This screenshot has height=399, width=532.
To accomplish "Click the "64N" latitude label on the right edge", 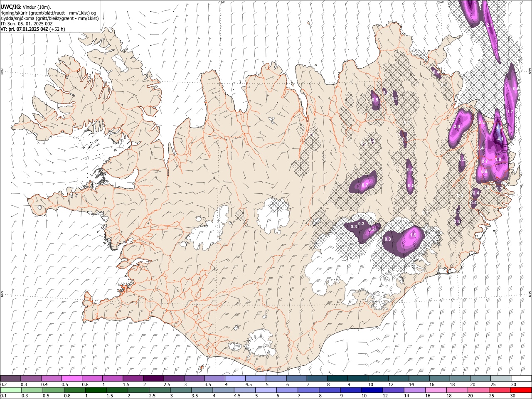I will point(530,294).
